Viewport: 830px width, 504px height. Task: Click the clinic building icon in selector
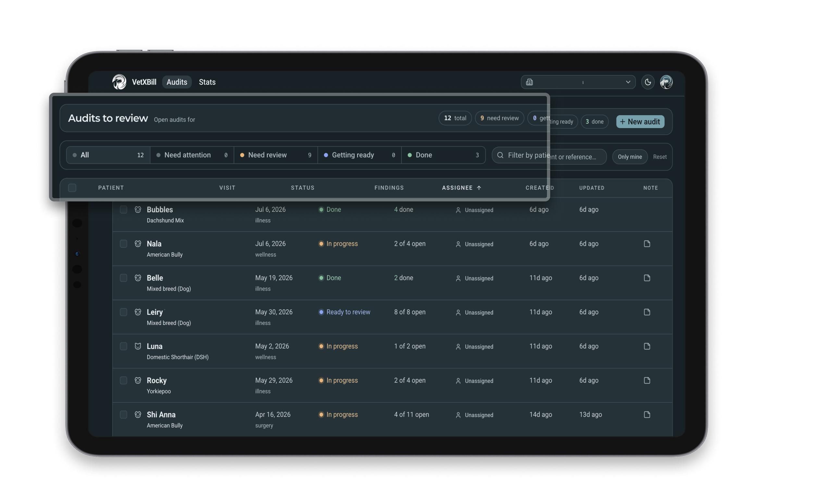[529, 82]
